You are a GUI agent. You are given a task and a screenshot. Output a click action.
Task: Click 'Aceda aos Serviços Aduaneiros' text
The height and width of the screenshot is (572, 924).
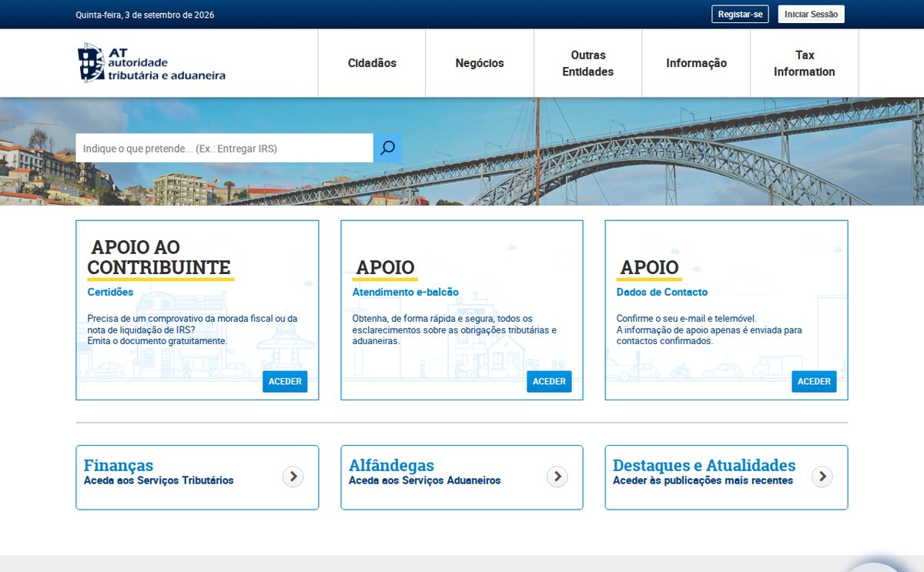point(424,480)
